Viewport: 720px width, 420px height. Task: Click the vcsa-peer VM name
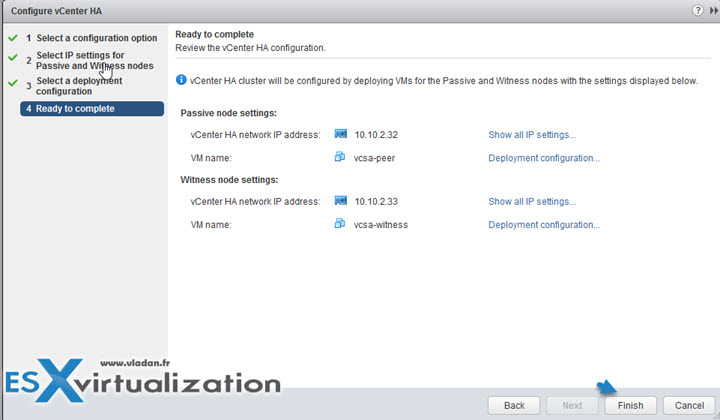tap(374, 158)
